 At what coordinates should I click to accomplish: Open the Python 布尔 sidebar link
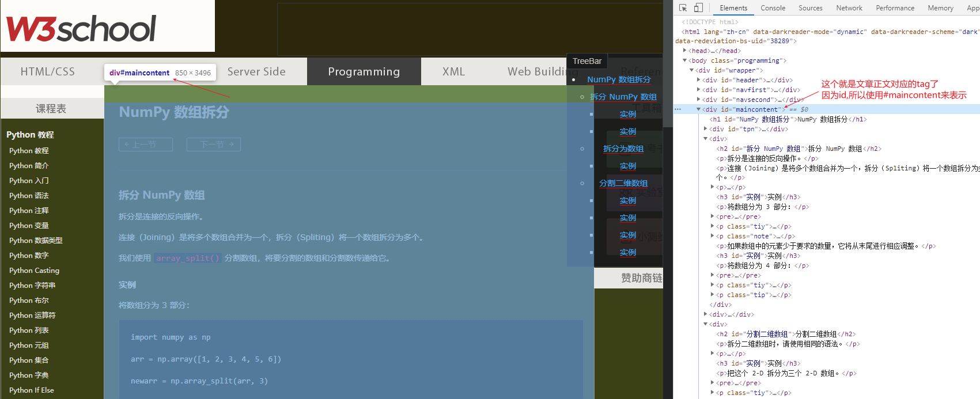(29, 301)
